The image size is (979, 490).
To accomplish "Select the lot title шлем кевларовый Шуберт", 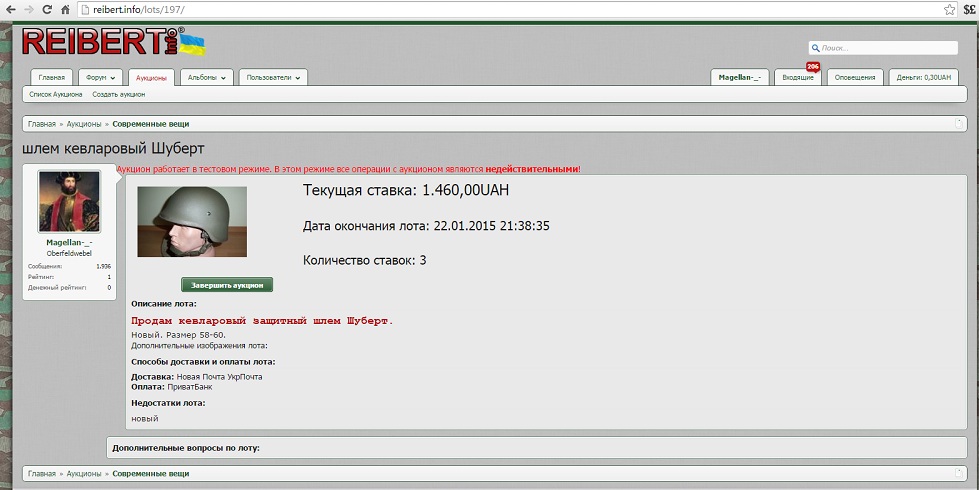I will coord(113,149).
